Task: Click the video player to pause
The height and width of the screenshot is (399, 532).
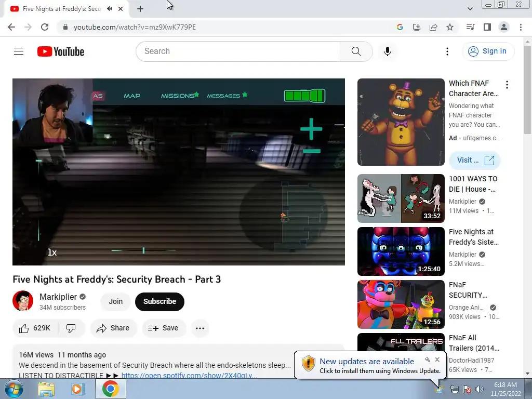Action: coord(179,171)
